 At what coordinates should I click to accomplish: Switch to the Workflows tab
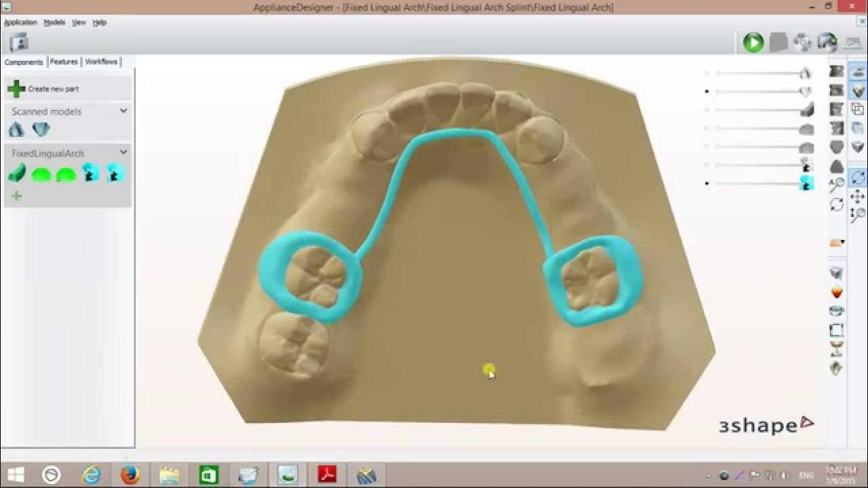(101, 62)
